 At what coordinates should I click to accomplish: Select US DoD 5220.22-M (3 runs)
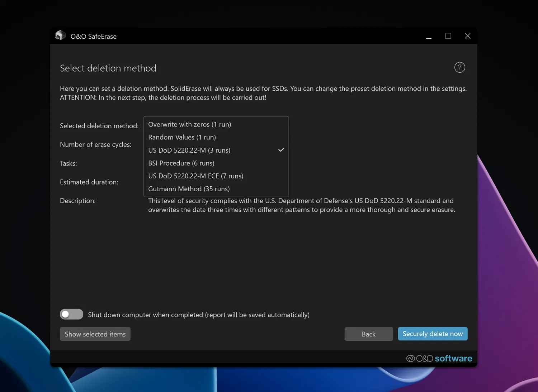coord(216,150)
